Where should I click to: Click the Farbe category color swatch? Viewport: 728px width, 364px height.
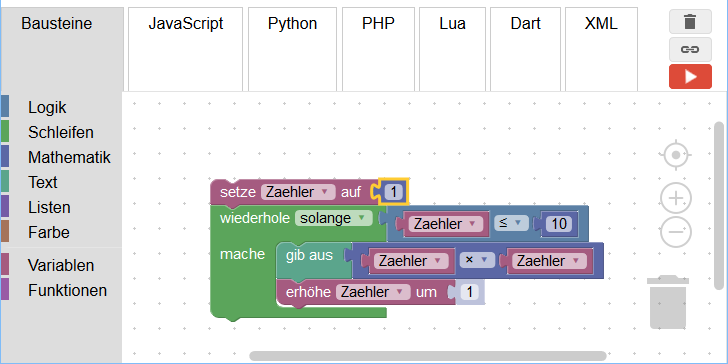[x=5, y=232]
